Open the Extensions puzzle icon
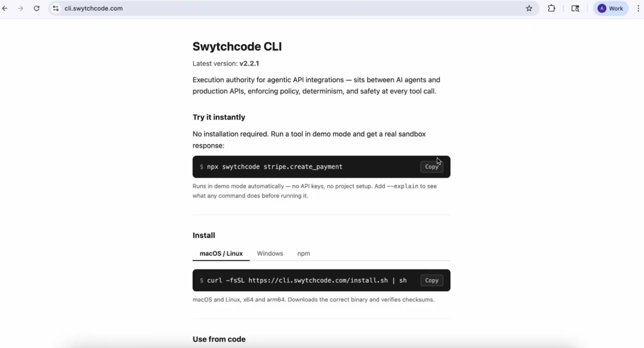The width and height of the screenshot is (644, 348). pyautogui.click(x=552, y=8)
